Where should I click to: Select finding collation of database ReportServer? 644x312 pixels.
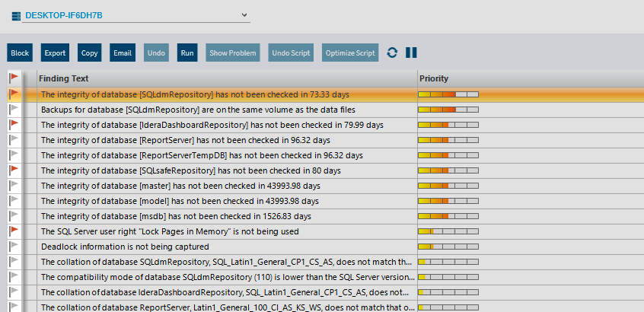click(228, 307)
